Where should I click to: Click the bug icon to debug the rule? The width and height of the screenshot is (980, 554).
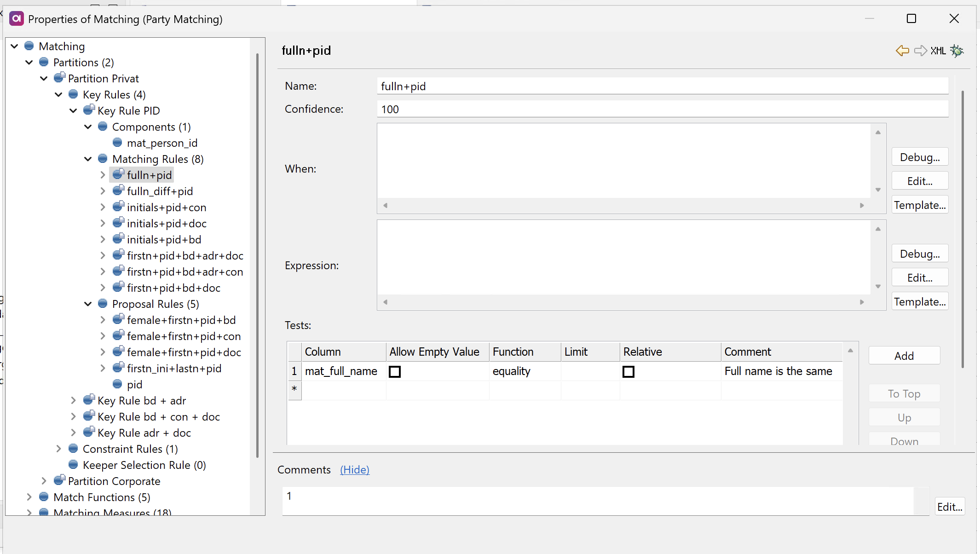tap(957, 51)
